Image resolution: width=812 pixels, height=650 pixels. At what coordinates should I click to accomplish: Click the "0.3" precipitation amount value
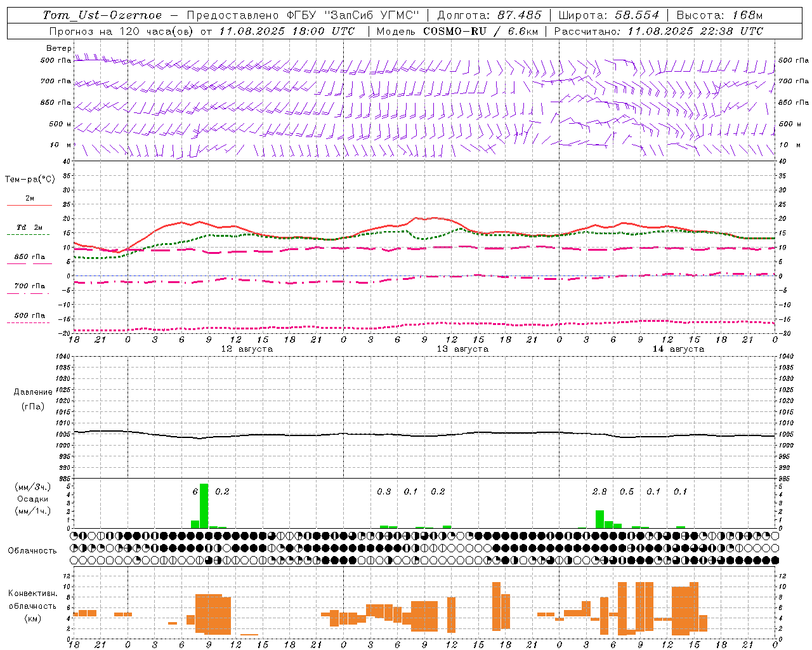click(x=384, y=491)
